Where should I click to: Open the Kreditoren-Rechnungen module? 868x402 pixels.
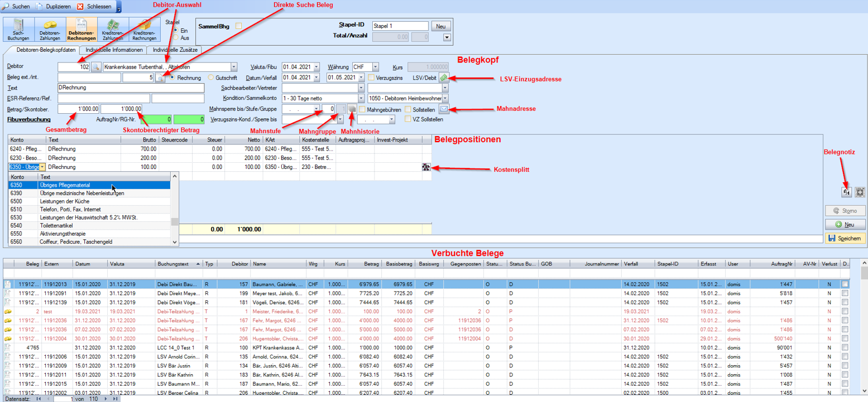(x=145, y=30)
